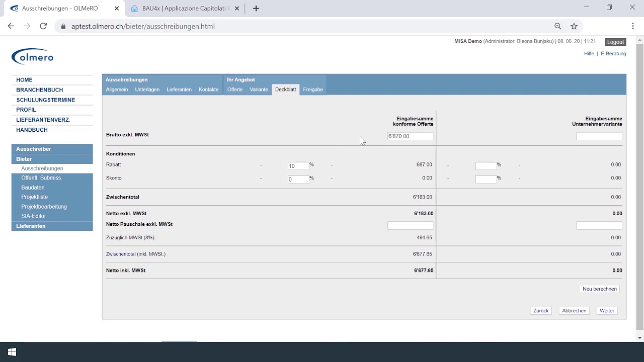Image resolution: width=644 pixels, height=362 pixels.
Task: Open a new browser tab with the plus icon
Action: [x=256, y=9]
